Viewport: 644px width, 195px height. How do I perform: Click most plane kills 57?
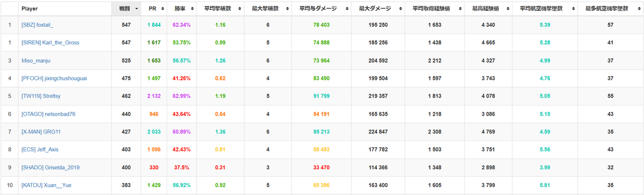(610, 25)
